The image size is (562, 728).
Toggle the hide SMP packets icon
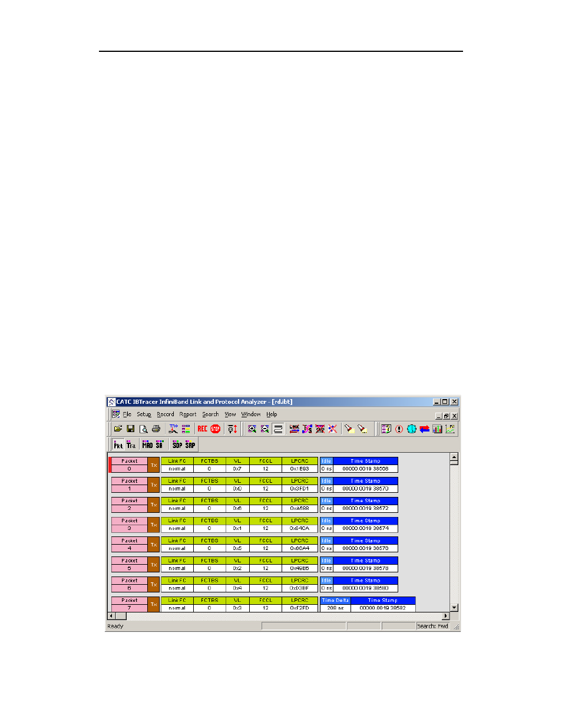pos(320,429)
